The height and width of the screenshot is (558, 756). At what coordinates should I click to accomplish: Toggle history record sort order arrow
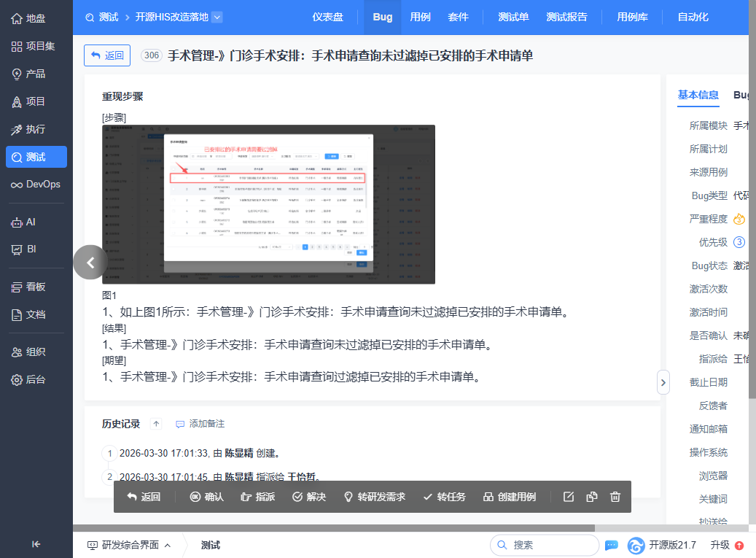click(156, 424)
